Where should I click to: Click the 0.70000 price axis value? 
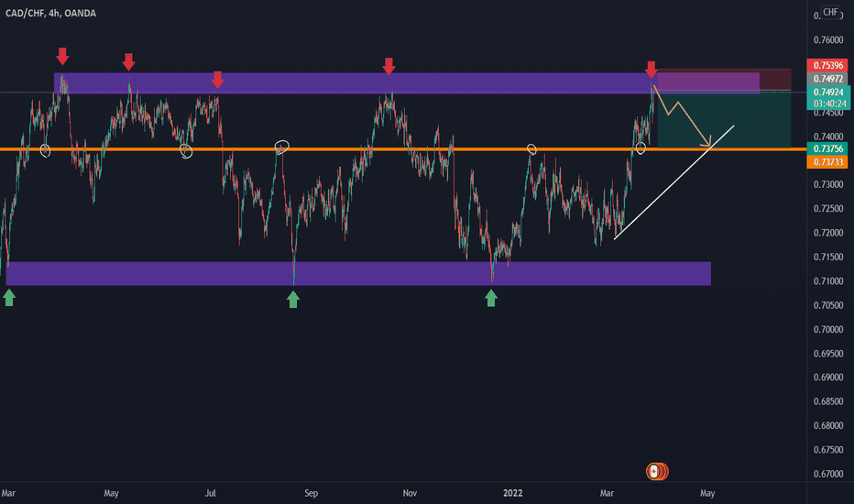(x=827, y=329)
